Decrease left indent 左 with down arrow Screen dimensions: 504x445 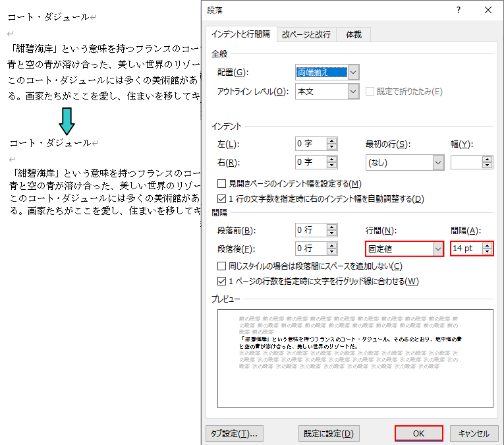pos(331,147)
